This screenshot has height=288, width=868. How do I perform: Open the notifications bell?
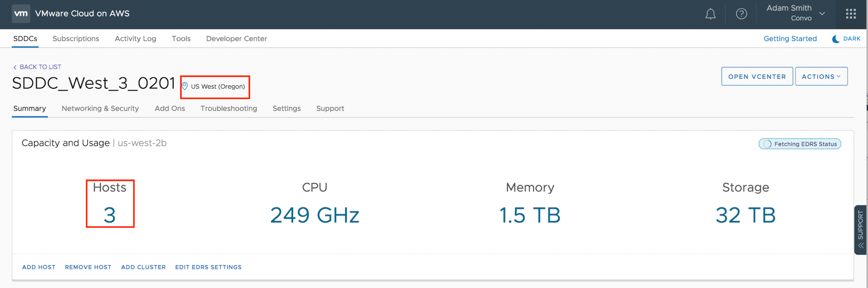pyautogui.click(x=710, y=14)
